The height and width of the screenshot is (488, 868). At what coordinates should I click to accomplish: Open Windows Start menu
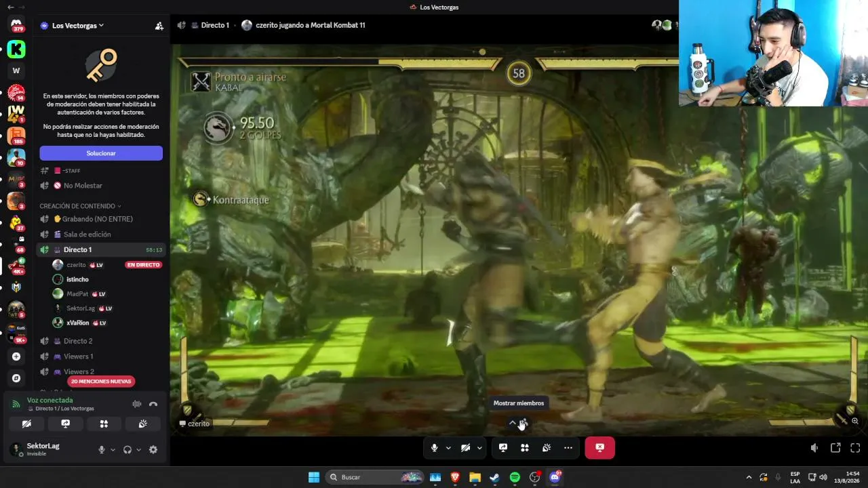pos(314,477)
